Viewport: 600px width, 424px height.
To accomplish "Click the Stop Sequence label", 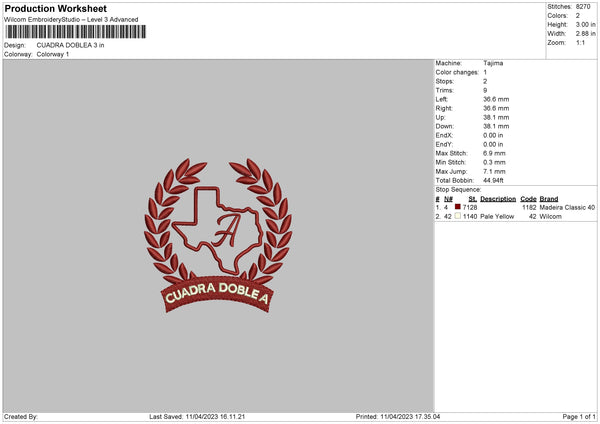I will click(458, 190).
